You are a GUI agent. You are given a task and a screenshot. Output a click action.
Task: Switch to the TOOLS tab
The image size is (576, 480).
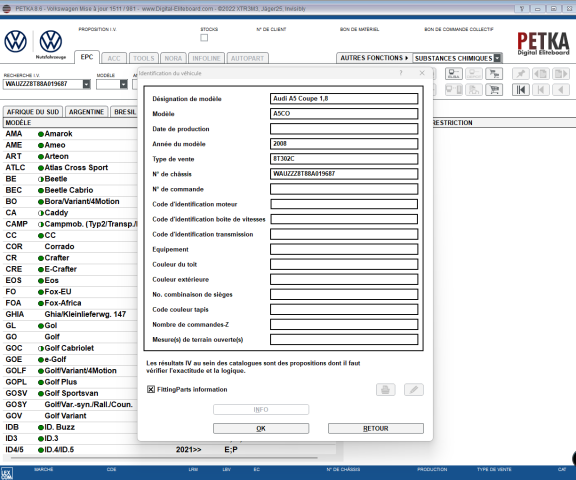(x=144, y=58)
